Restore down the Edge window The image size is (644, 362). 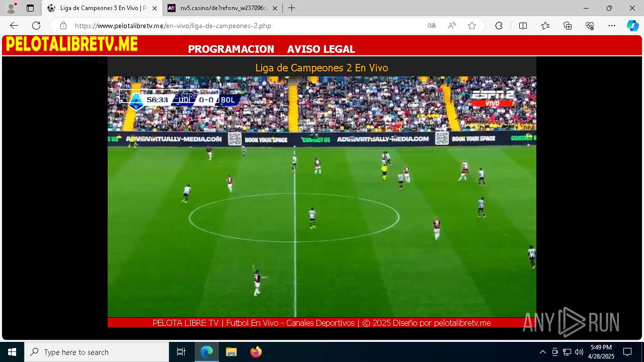[609, 8]
